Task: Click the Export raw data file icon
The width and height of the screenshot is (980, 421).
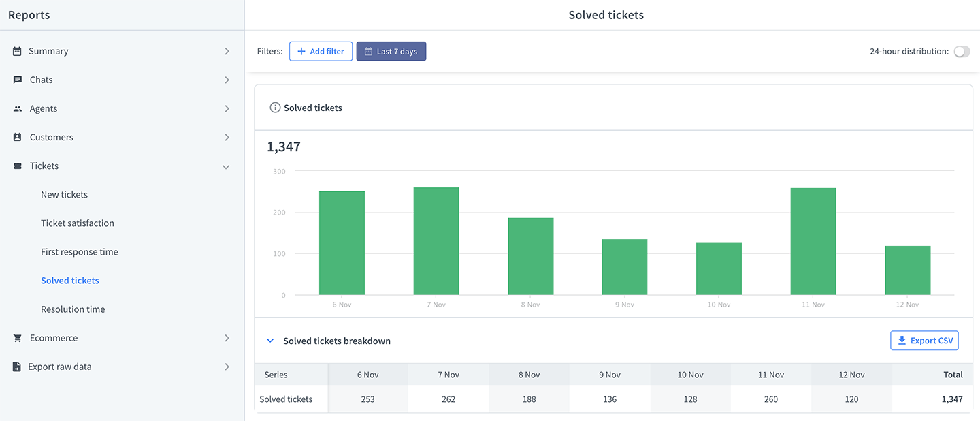Action: point(17,367)
